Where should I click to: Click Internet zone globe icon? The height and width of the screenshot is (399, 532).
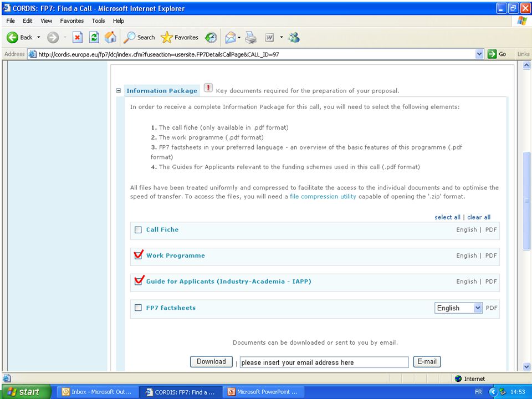(458, 378)
